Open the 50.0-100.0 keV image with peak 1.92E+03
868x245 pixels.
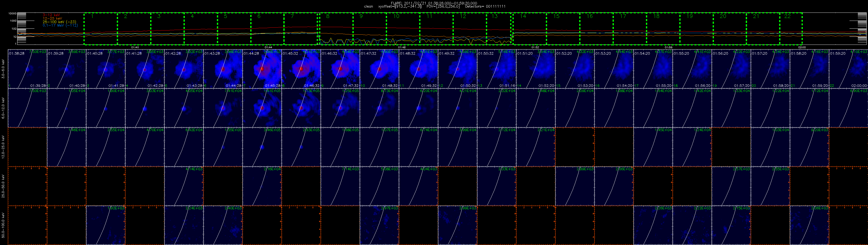106,225
